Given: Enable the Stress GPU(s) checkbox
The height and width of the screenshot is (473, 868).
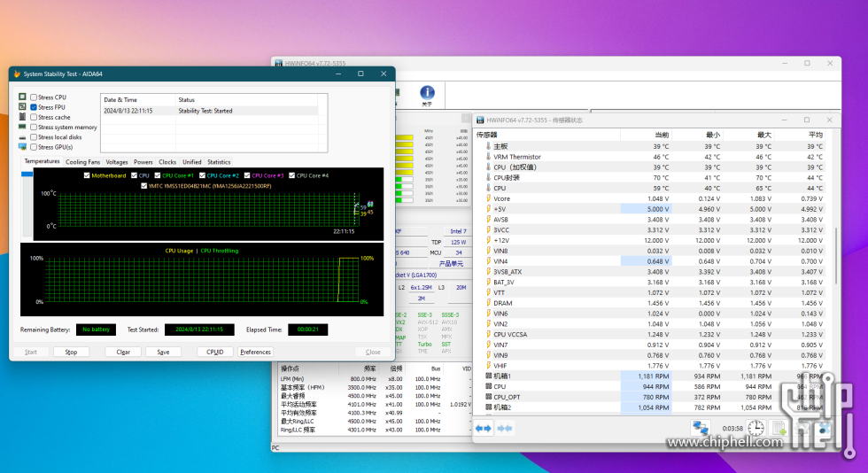Looking at the screenshot, I should pos(34,147).
